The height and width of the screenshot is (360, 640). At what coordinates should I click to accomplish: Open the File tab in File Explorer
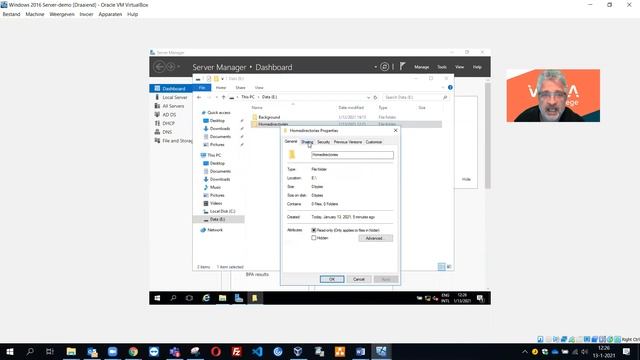click(x=202, y=88)
